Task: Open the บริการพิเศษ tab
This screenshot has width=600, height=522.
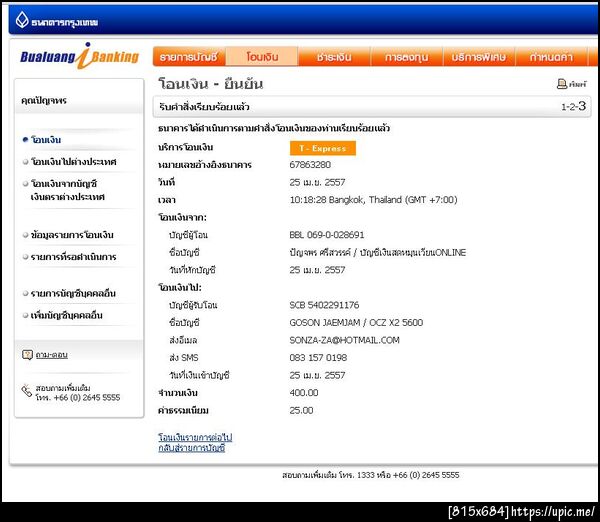Action: (479, 57)
